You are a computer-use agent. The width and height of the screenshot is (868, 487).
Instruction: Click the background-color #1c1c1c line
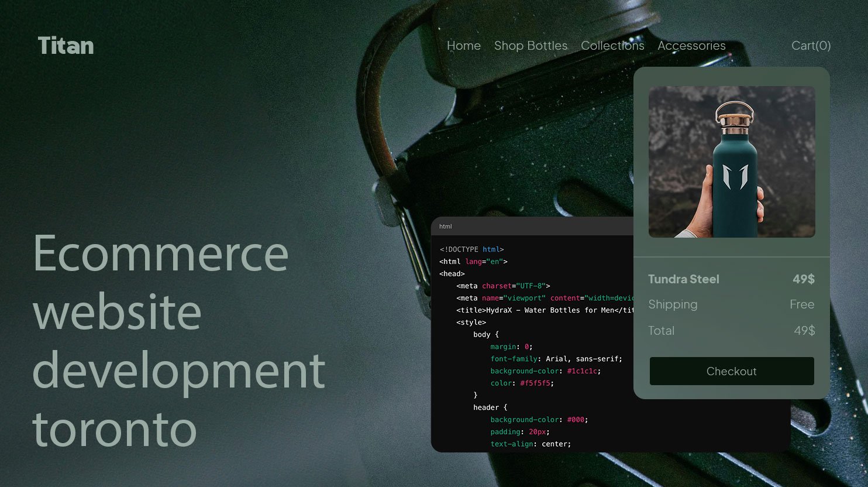point(545,371)
